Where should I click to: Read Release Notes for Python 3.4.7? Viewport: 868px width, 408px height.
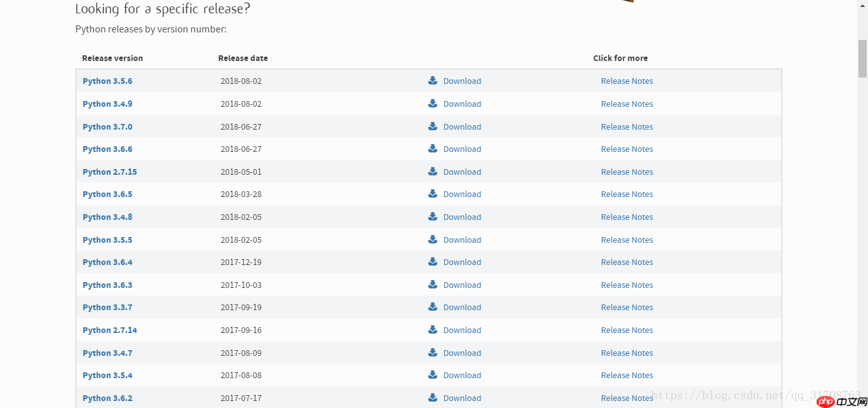(x=627, y=353)
